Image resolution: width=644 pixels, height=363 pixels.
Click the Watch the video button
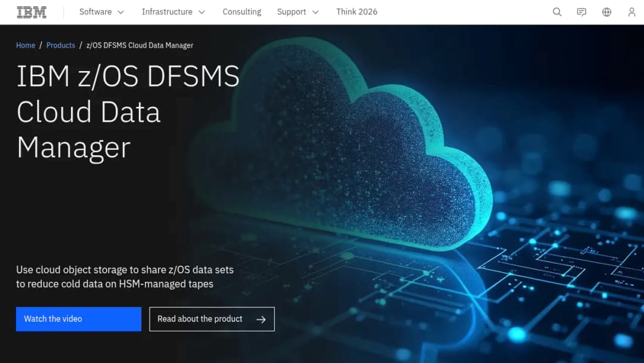coord(79,319)
